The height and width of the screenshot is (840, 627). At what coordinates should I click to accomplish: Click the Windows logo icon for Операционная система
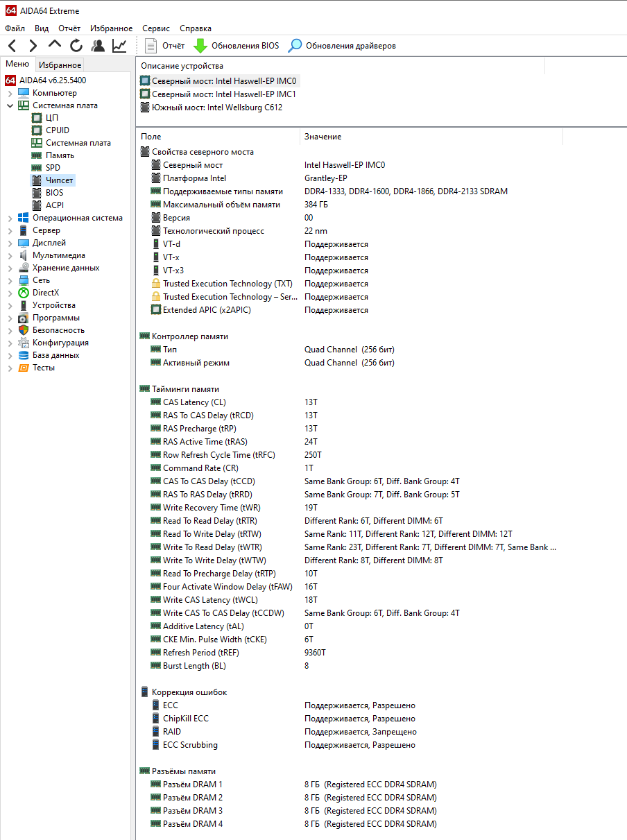click(24, 218)
